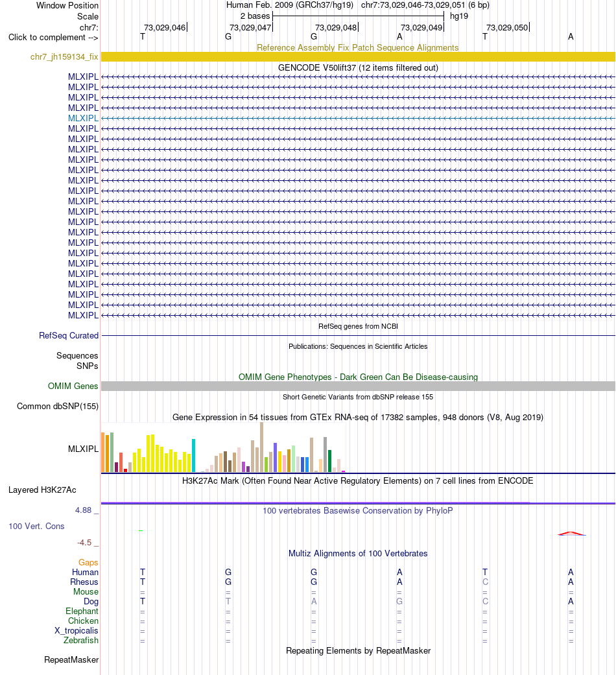The image size is (616, 675).
Task: Click the -4.5 PhyloP scale value
Action: click(x=84, y=543)
